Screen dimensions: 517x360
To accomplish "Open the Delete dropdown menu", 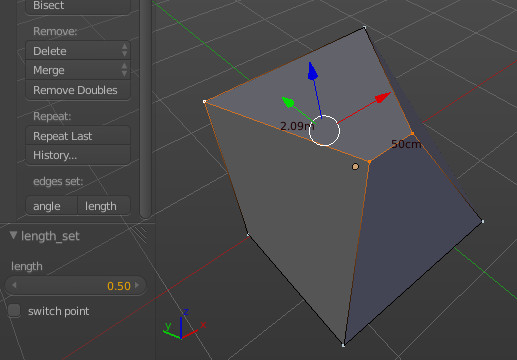I will [x=78, y=51].
